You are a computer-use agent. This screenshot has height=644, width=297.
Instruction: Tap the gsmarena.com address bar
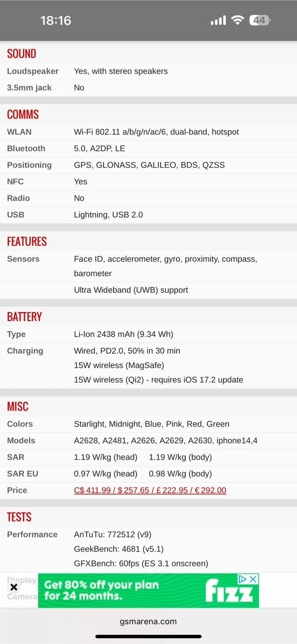tap(148, 621)
